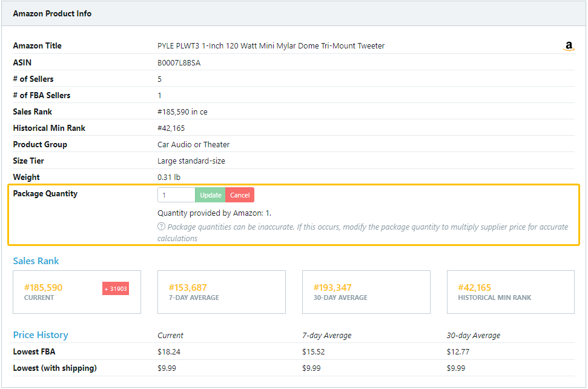This screenshot has height=389, width=588.
Task: Click the 7-DAY AVERAGE rank card showing #153,687
Action: coord(222,292)
